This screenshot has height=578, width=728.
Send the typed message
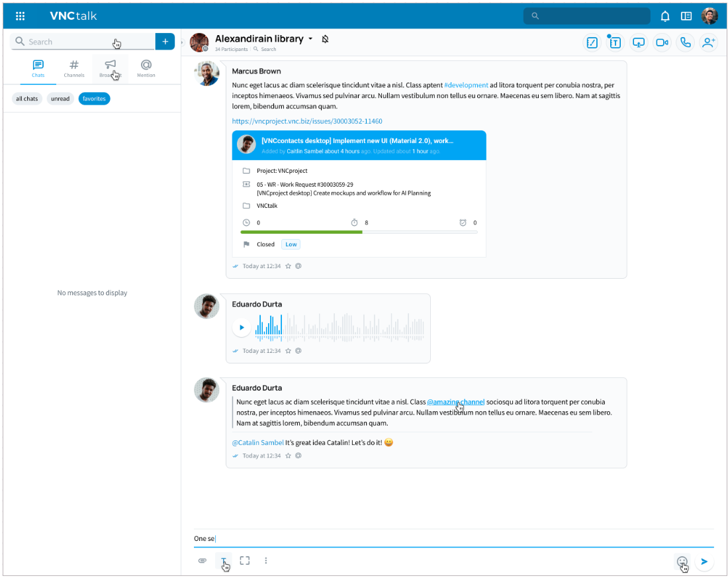coord(704,561)
